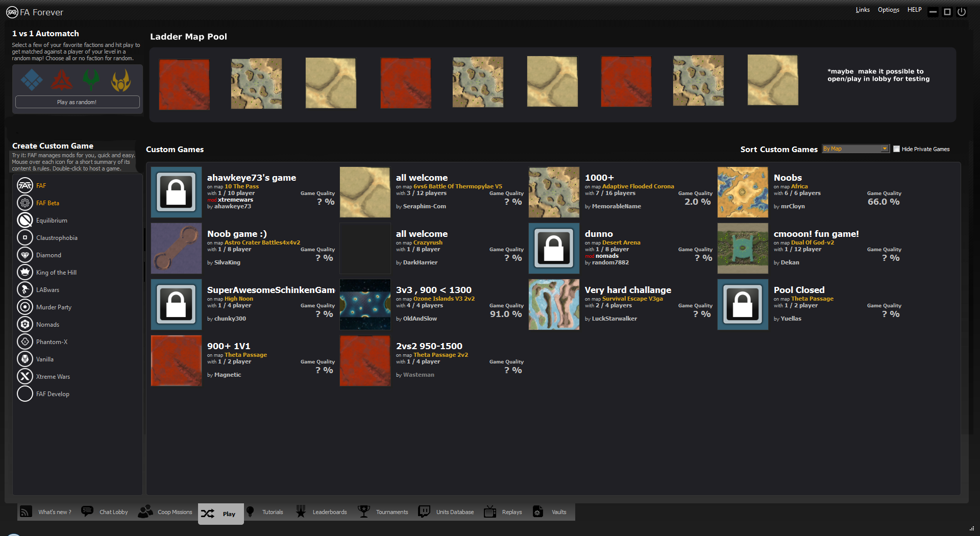980x536 pixels.
Task: Select the Cybran red faction icon
Action: 62,80
